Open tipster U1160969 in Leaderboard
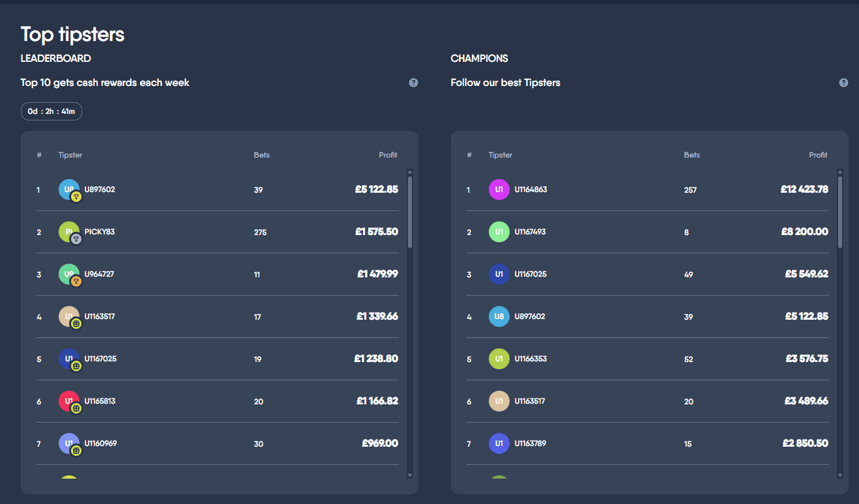This screenshot has height=504, width=859. [x=100, y=444]
